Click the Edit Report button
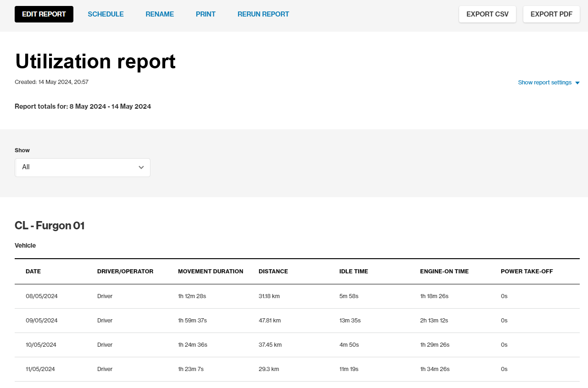Viewport: 588px width, 388px height. [44, 14]
